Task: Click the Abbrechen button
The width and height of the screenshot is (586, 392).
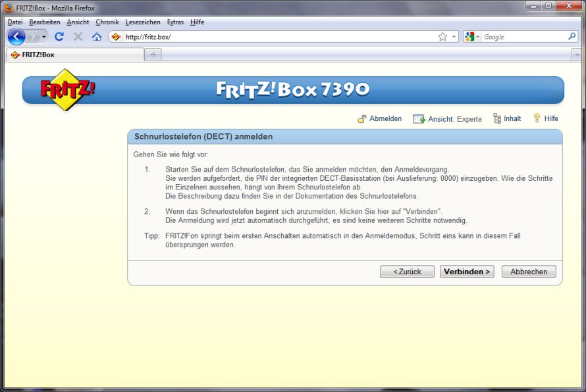Action: [529, 272]
